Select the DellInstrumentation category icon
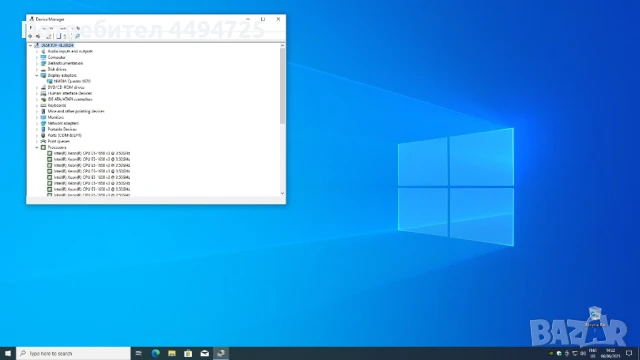The width and height of the screenshot is (640, 360). point(43,63)
